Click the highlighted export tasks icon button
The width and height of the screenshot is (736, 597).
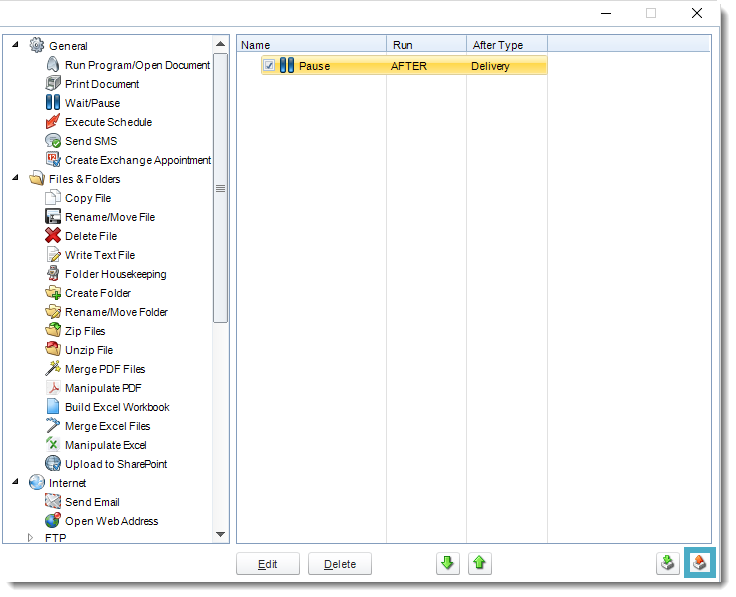pos(699,563)
